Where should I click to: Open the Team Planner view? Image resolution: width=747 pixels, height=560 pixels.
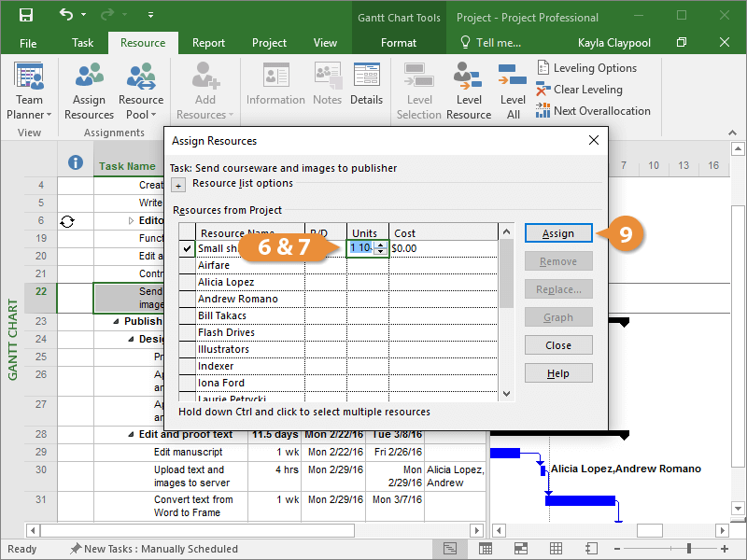pos(29,91)
